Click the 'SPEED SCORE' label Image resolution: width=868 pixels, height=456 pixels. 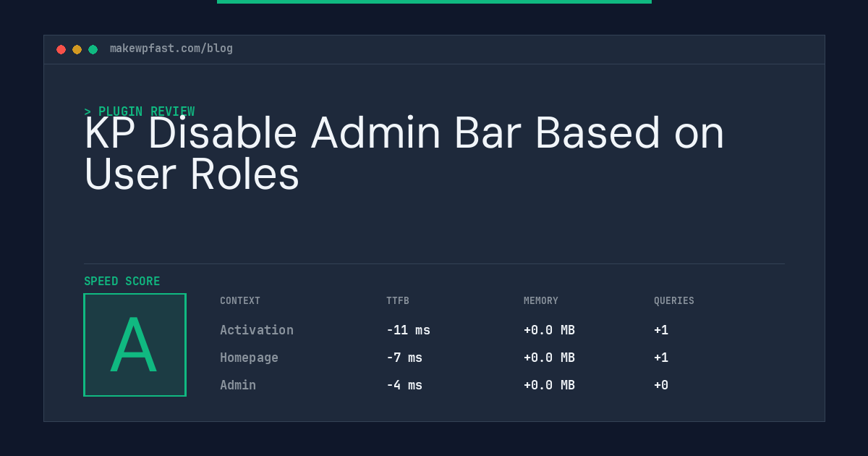click(122, 281)
